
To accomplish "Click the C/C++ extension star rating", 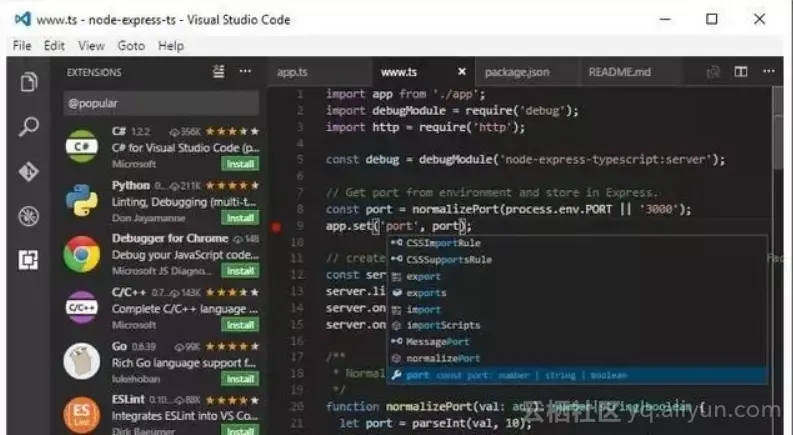I will (x=232, y=292).
